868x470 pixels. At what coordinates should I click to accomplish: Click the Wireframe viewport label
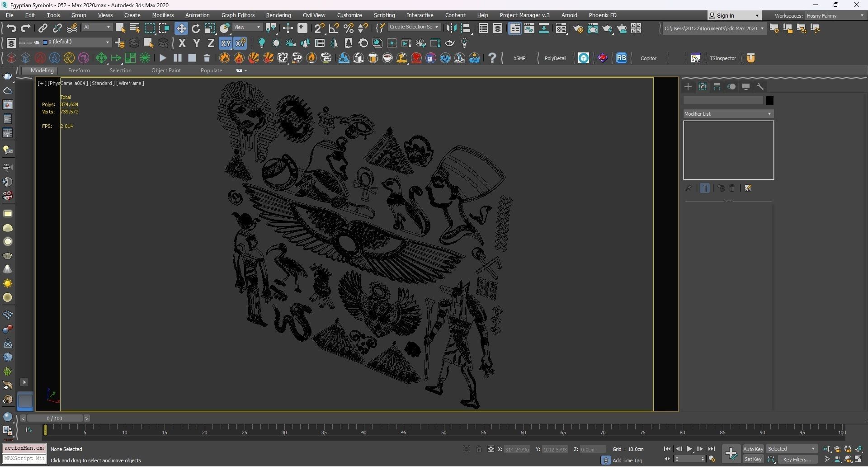click(x=130, y=83)
